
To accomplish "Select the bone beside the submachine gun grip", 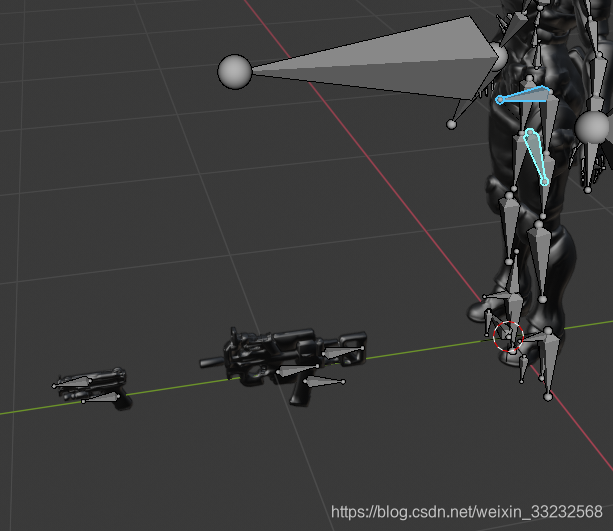I will point(324,381).
